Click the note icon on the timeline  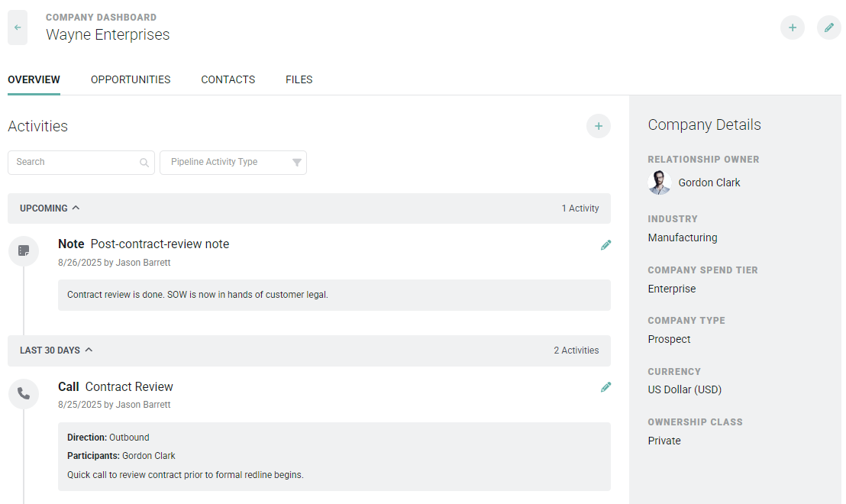[x=24, y=250]
